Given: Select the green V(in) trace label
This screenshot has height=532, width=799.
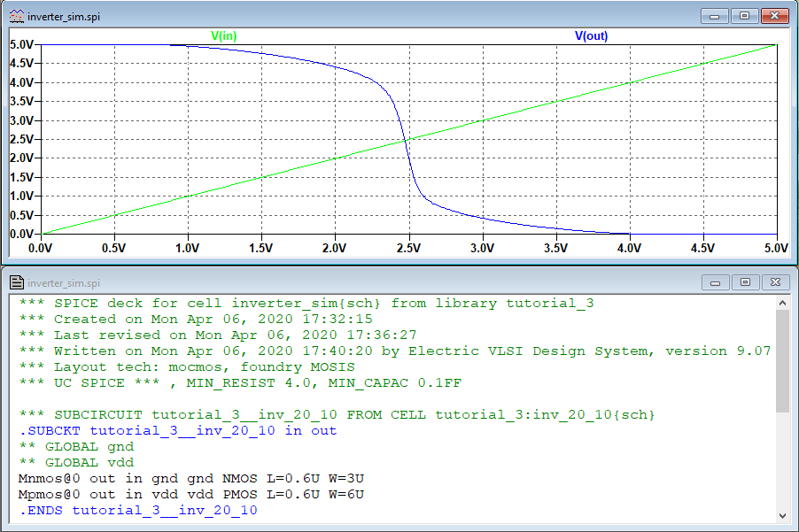Looking at the screenshot, I should pos(223,36).
